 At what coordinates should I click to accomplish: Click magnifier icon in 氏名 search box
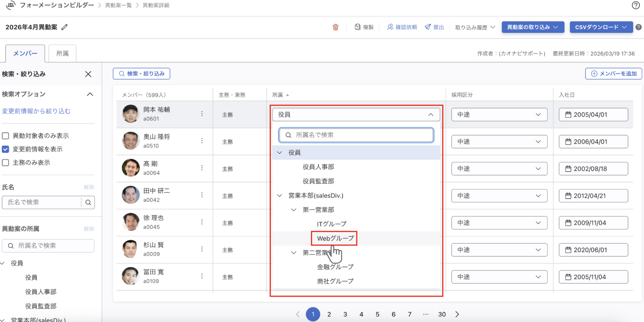[88, 202]
